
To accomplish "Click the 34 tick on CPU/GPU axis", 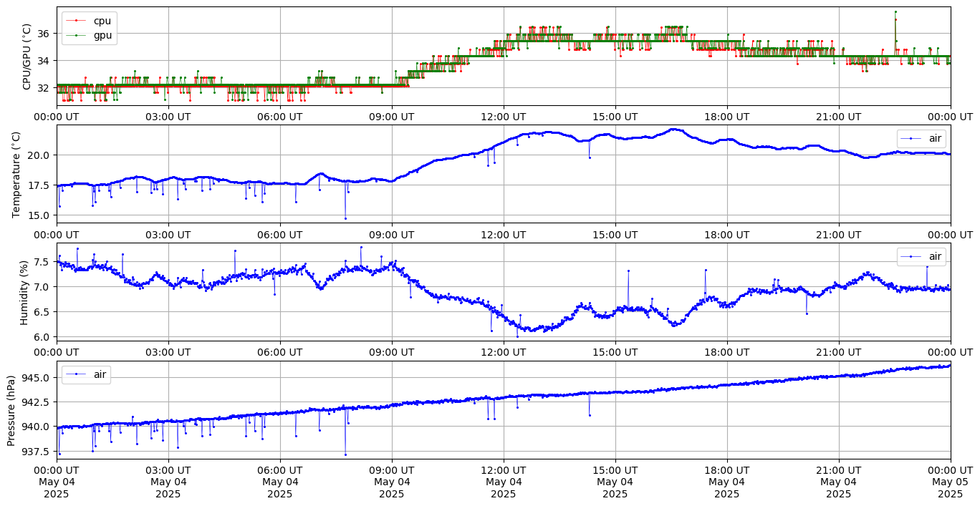I will click(44, 61).
